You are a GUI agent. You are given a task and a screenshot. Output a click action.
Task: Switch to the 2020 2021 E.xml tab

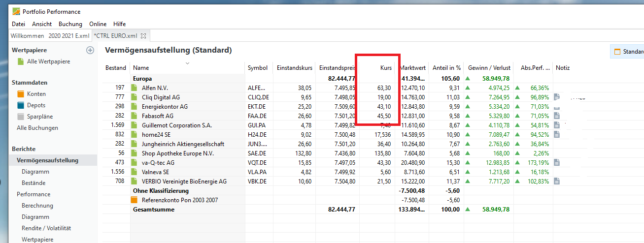tap(69, 36)
